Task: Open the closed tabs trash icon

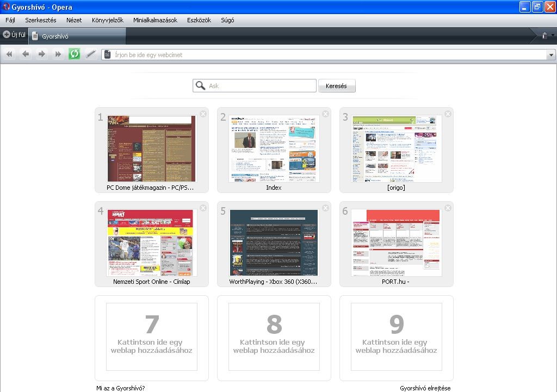Action: click(x=544, y=35)
